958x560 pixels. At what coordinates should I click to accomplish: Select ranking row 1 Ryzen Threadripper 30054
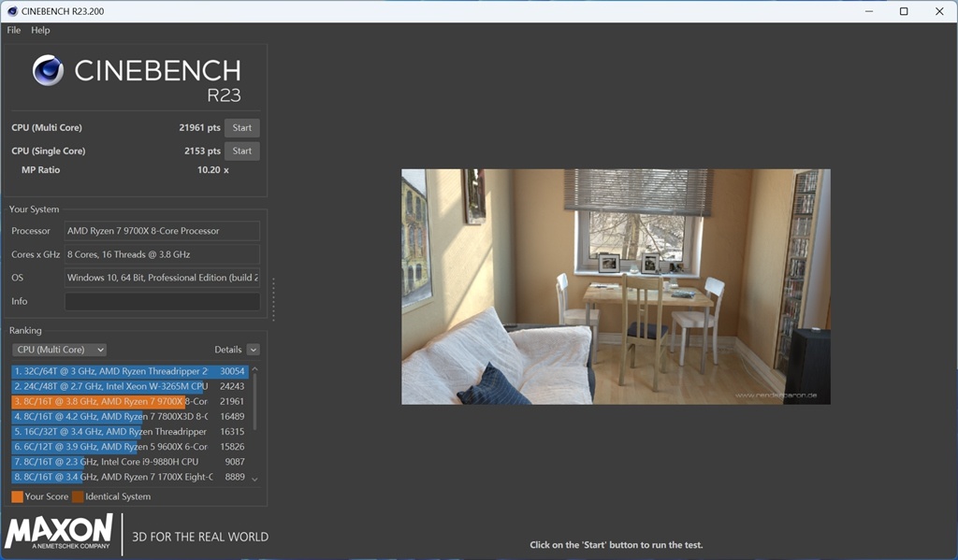point(129,371)
